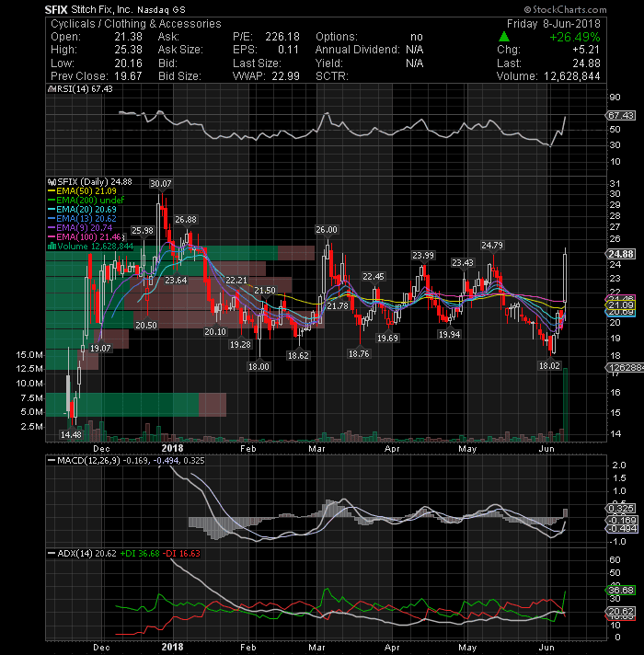Select the Low value 20.16
The height and width of the screenshot is (655, 644).
click(128, 63)
